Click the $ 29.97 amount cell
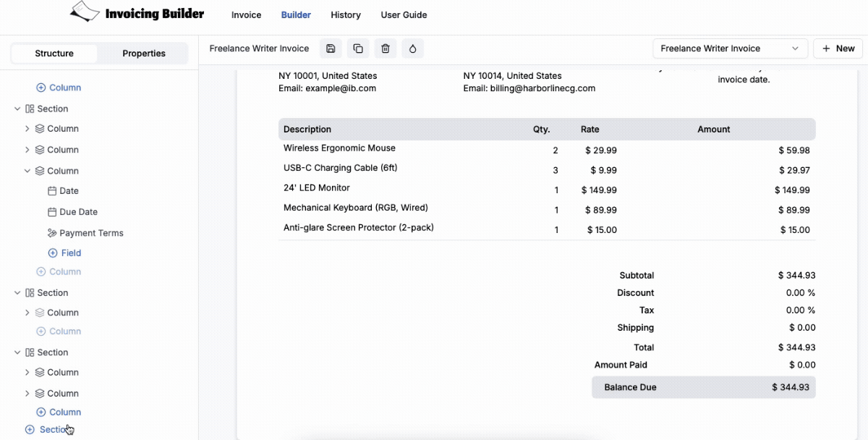Screen dimensions: 868x440 (794, 171)
